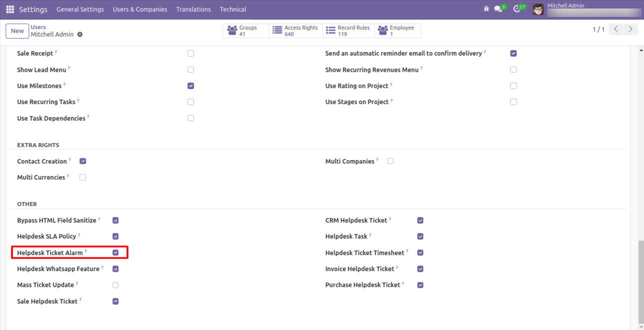Open Access Rights 640 stat button
The height and width of the screenshot is (330, 644).
[x=296, y=31]
